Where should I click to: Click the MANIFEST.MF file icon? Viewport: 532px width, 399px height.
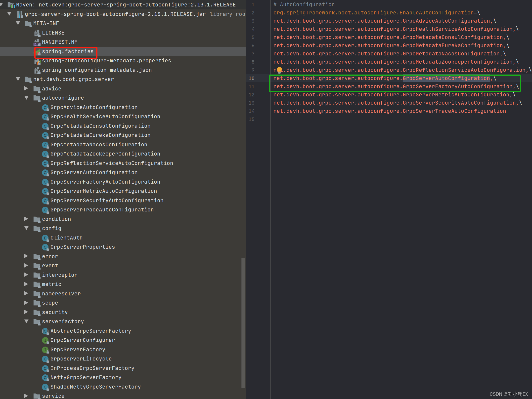click(37, 42)
